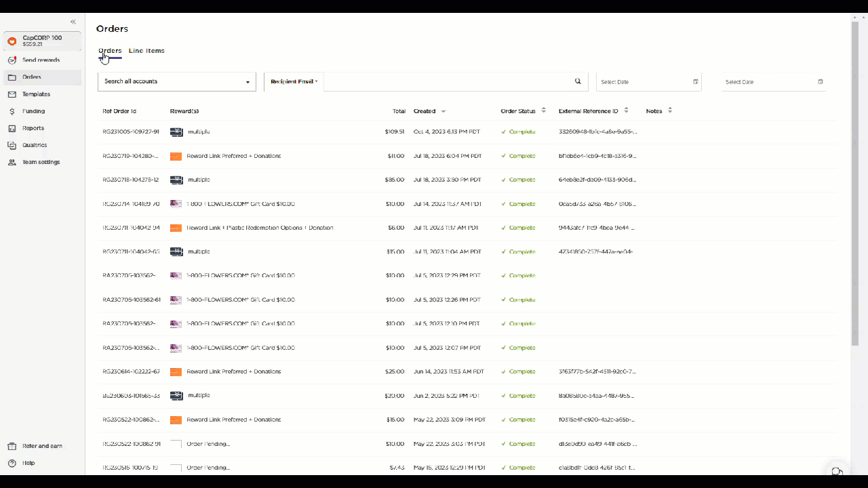The height and width of the screenshot is (488, 868).
Task: Open Send rewards in sidebar
Action: tap(41, 60)
